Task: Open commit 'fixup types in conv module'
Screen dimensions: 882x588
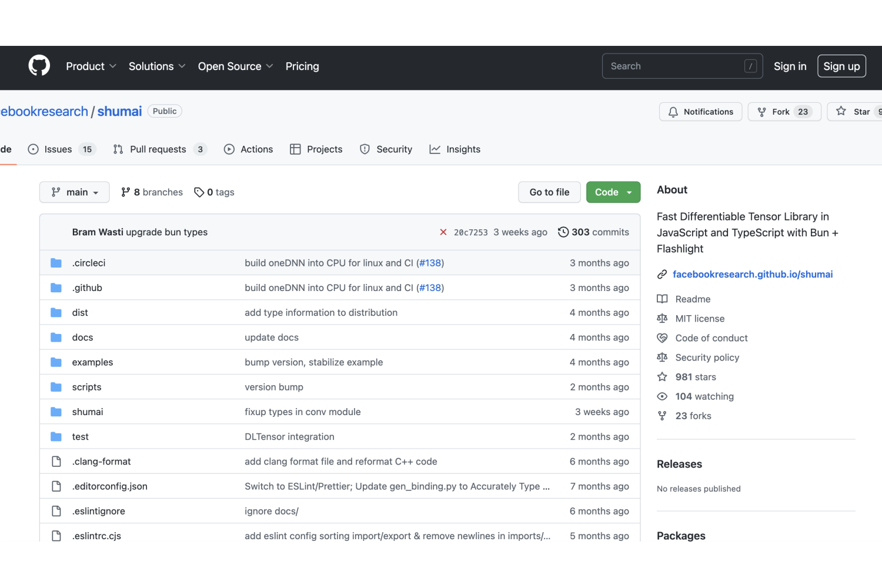Action: (303, 412)
